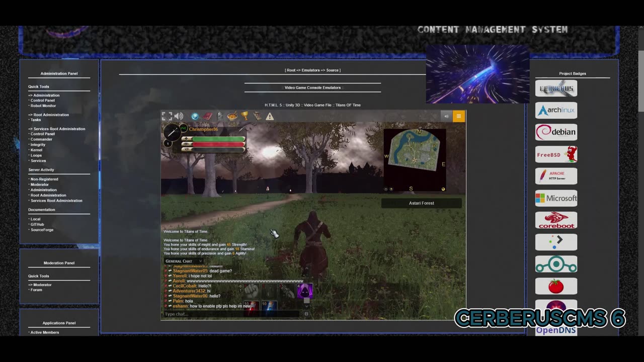The width and height of the screenshot is (644, 362).
Task: Click the coreboot project badge
Action: point(556,220)
